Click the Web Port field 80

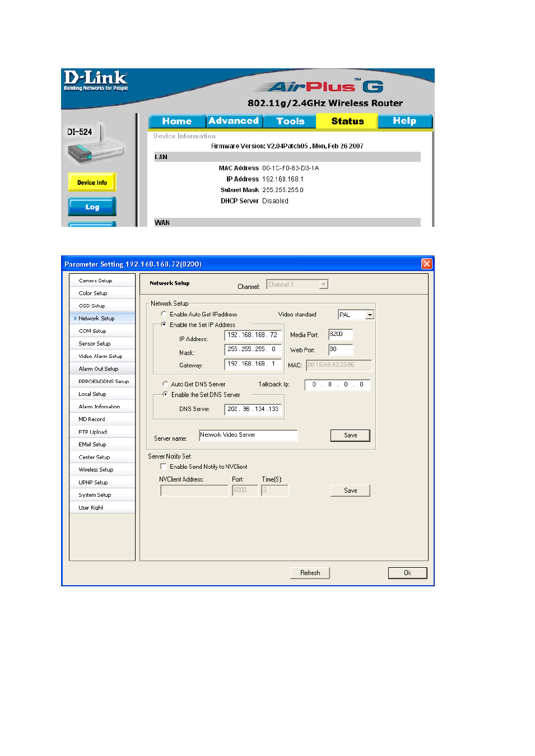click(341, 349)
